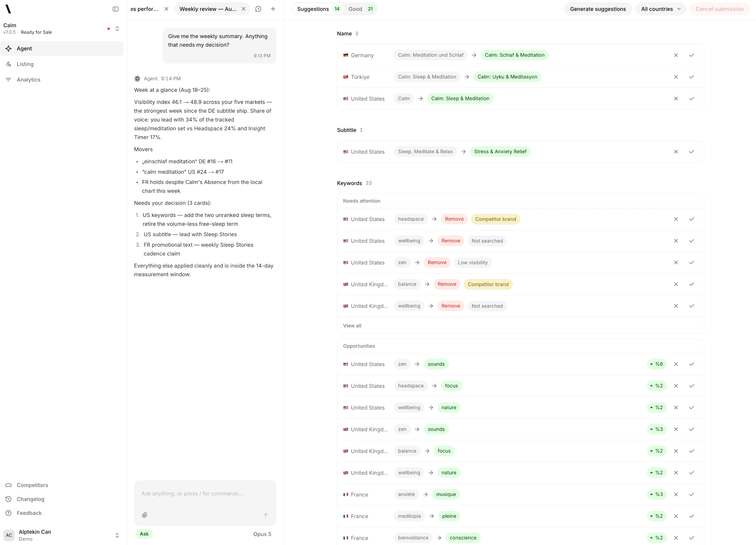The width and height of the screenshot is (756, 545).
Task: Switch to Suggestions tab
Action: (x=318, y=9)
